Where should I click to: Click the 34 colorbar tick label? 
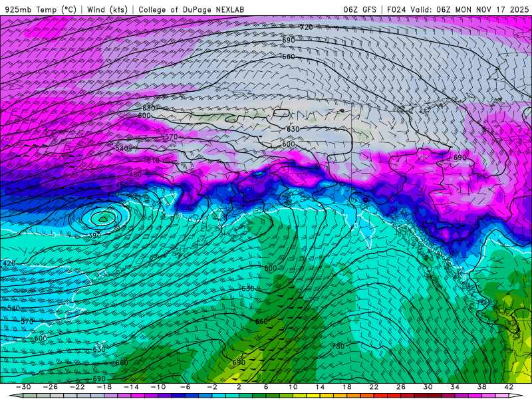pyautogui.click(x=455, y=387)
